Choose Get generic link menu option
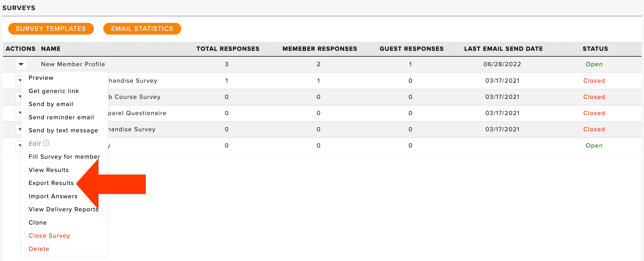This screenshot has width=644, height=261. (54, 91)
